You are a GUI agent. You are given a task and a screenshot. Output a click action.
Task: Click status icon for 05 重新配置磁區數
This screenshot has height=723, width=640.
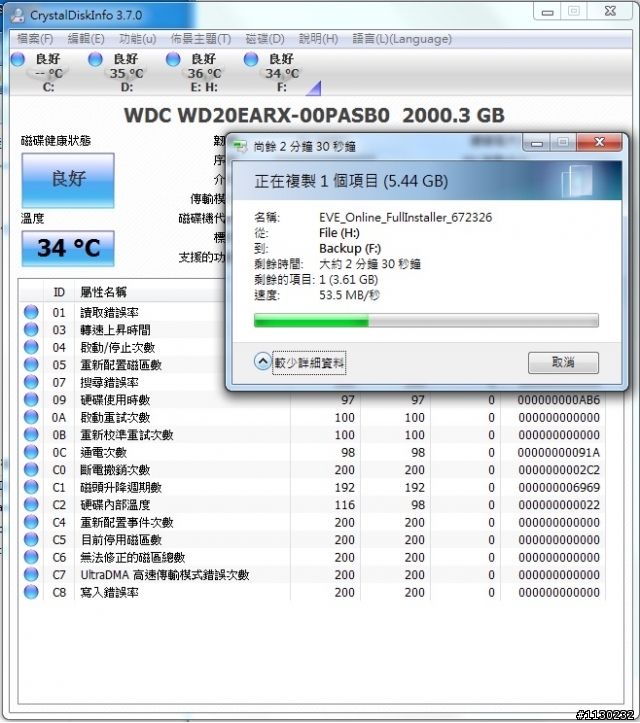pos(31,365)
